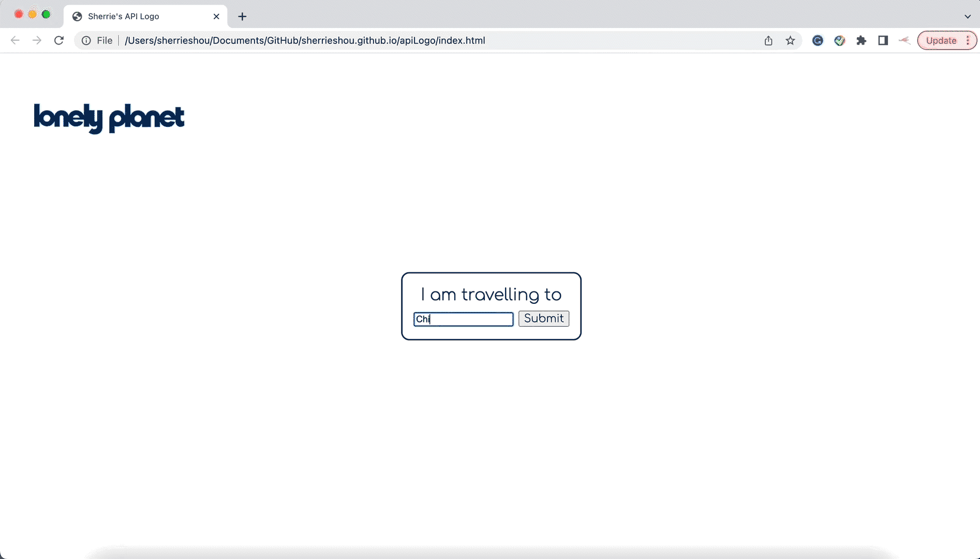
Task: Open the colorful shield extension icon
Action: click(840, 40)
